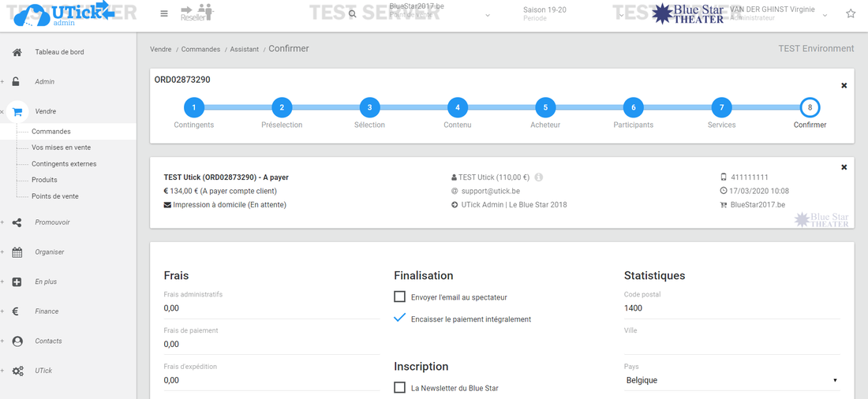This screenshot has height=399, width=868.
Task: Open Vos mises en vente menu item
Action: click(61, 147)
